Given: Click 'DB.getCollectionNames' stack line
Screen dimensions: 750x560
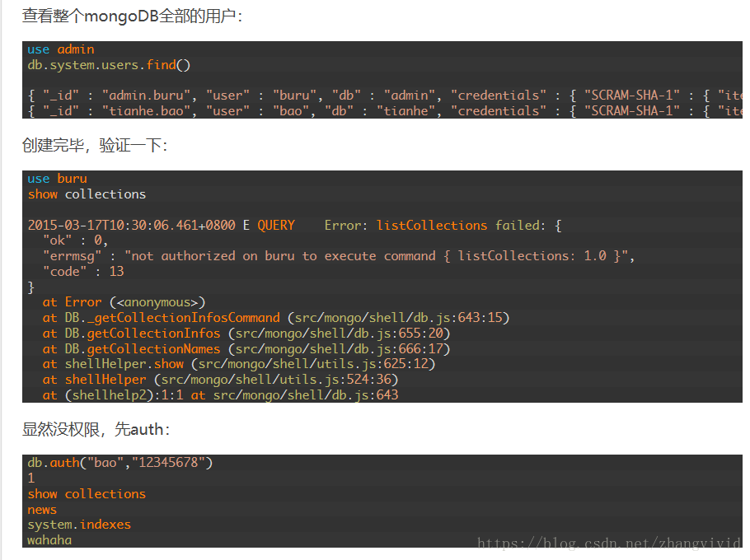Looking at the screenshot, I should (x=246, y=349).
